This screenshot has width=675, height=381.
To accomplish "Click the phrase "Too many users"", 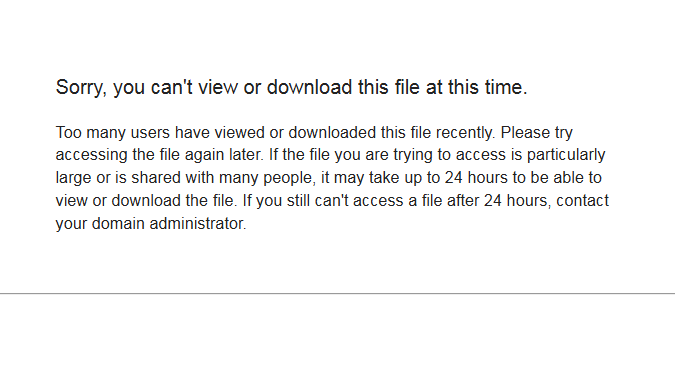I will point(113,133).
